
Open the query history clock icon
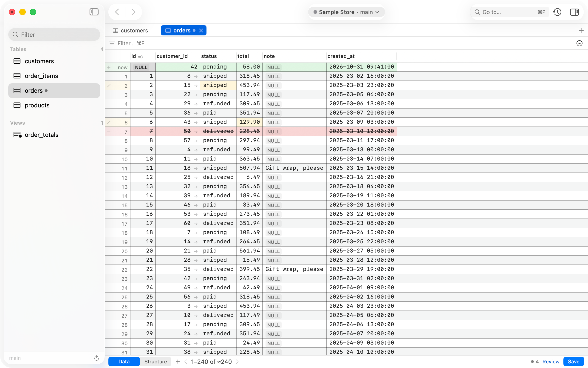click(x=557, y=12)
